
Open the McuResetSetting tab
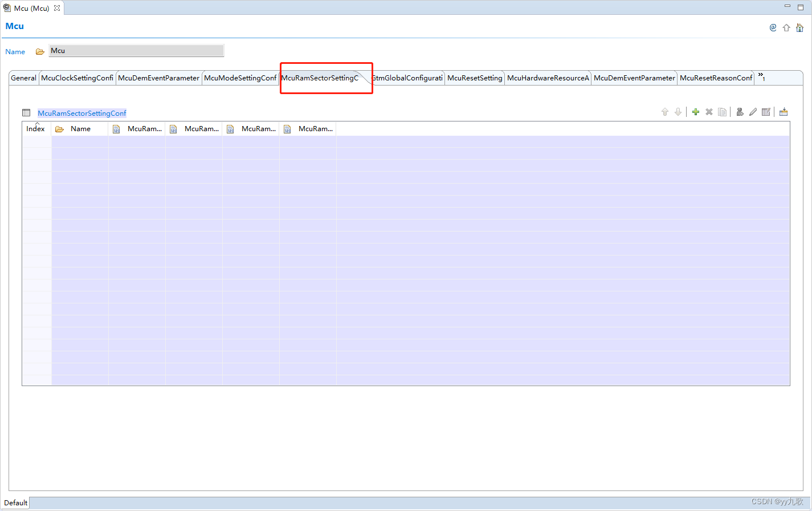(x=475, y=78)
